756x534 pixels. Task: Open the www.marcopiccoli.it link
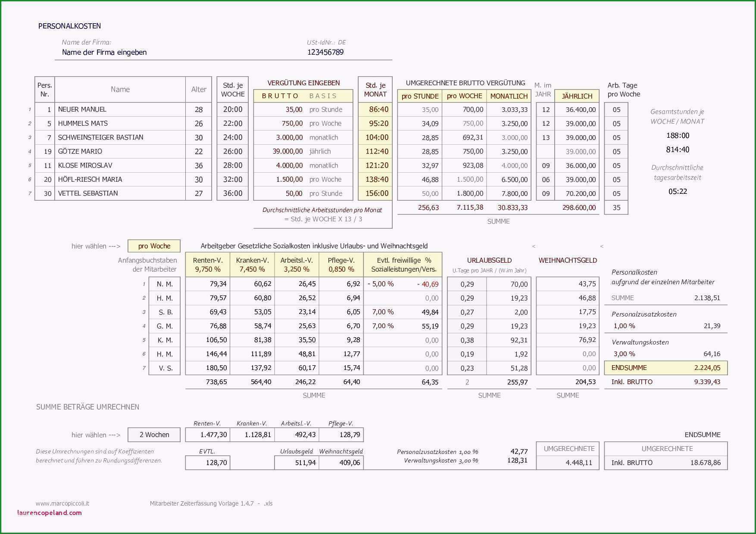[62, 503]
